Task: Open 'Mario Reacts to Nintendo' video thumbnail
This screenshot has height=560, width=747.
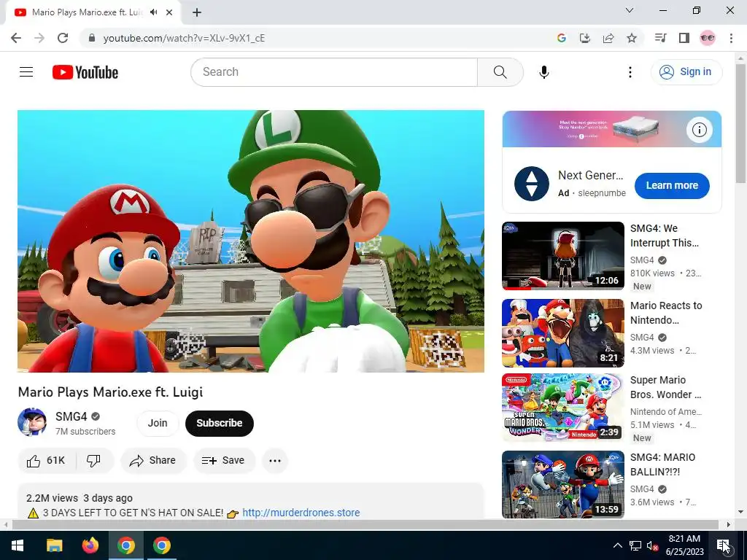Action: click(x=562, y=332)
